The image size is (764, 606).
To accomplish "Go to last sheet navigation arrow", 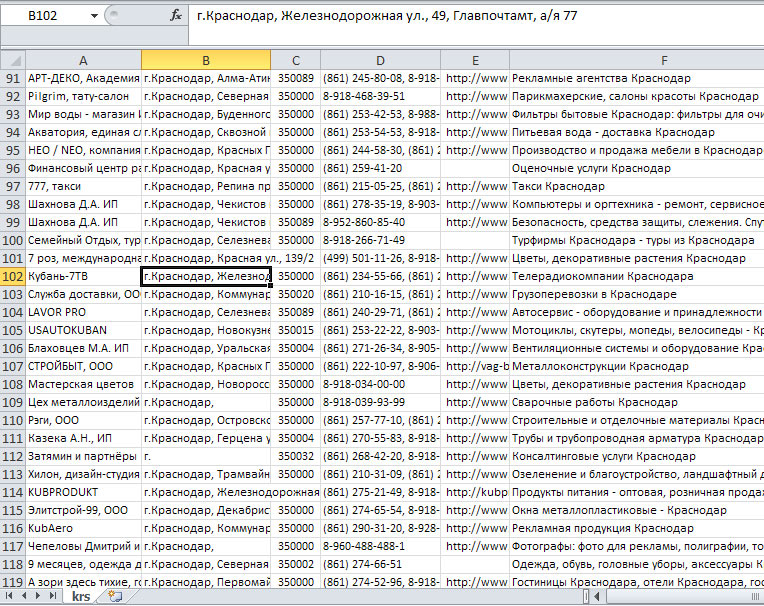I will click(x=52, y=595).
